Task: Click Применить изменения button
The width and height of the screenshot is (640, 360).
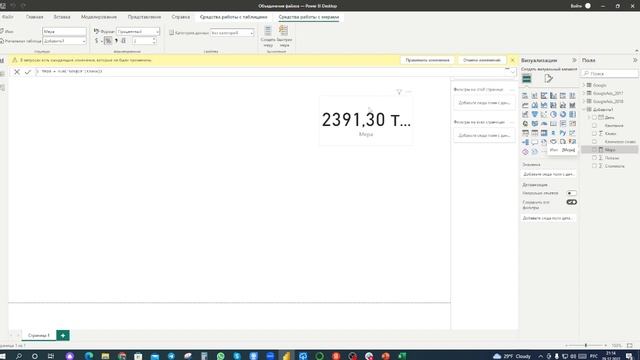Action: [x=427, y=60]
